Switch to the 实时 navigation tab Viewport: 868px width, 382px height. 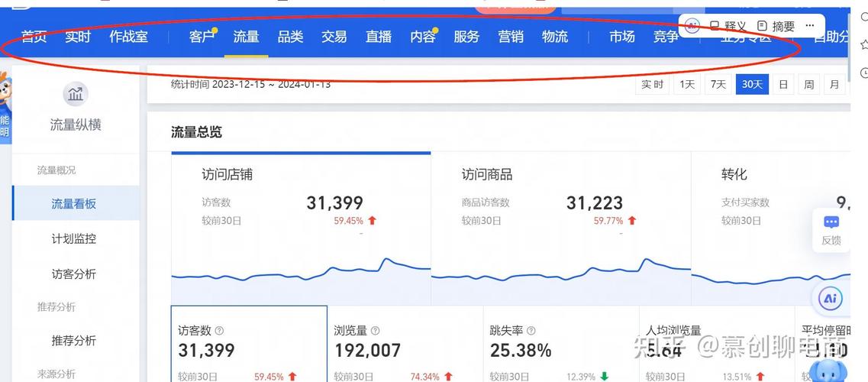(x=78, y=37)
